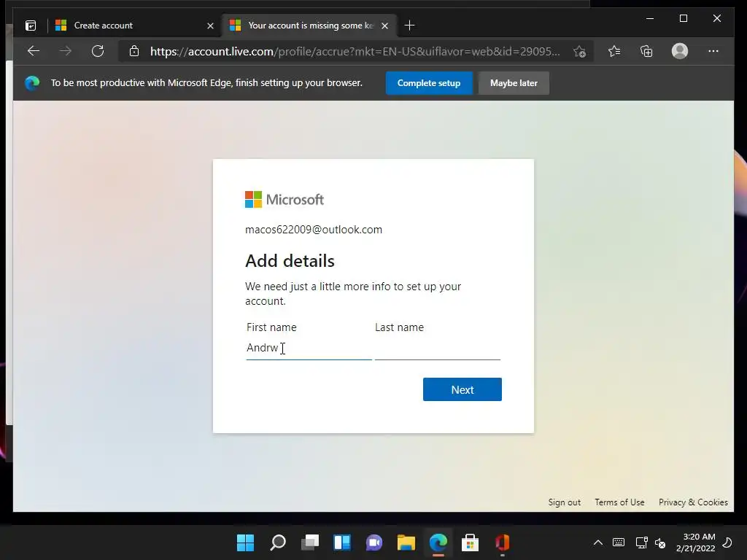Viewport: 747px width, 560px height.
Task: Click the Edge logo in setup banner
Action: 32,83
